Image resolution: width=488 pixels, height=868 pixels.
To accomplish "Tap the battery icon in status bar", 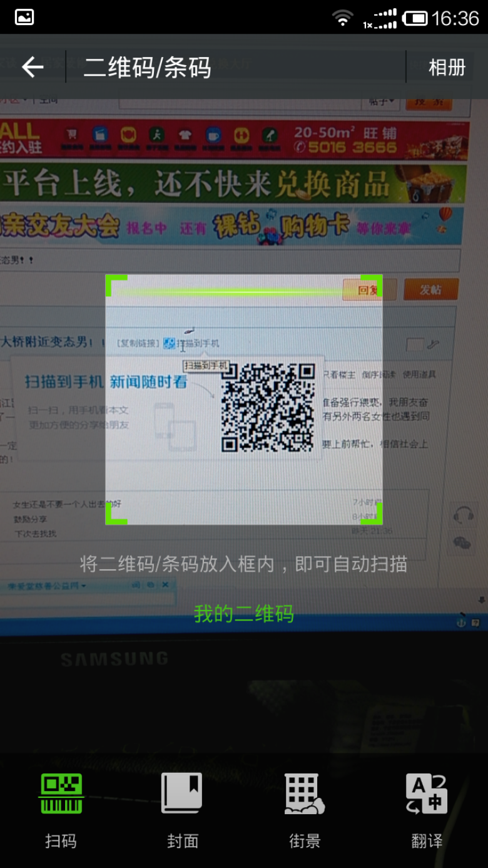I will pyautogui.click(x=415, y=18).
